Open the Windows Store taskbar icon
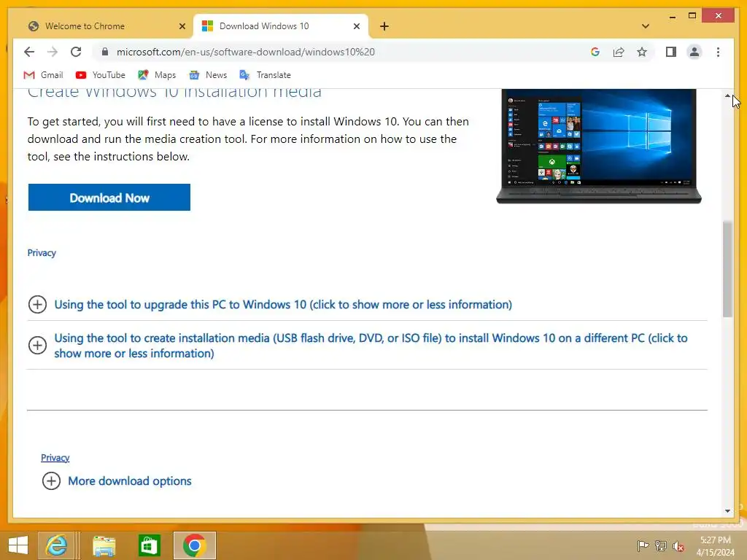The width and height of the screenshot is (747, 560). [x=149, y=545]
